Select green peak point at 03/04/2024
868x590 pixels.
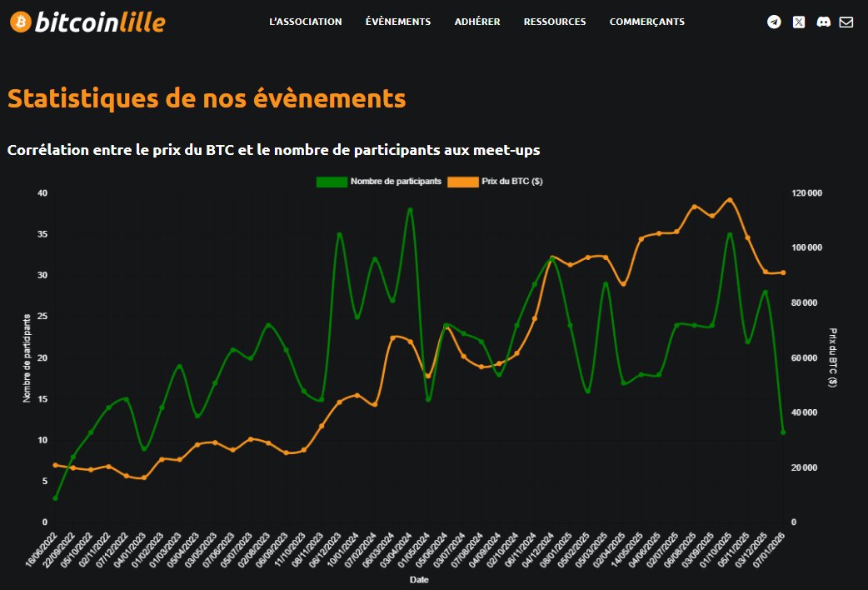pos(410,210)
